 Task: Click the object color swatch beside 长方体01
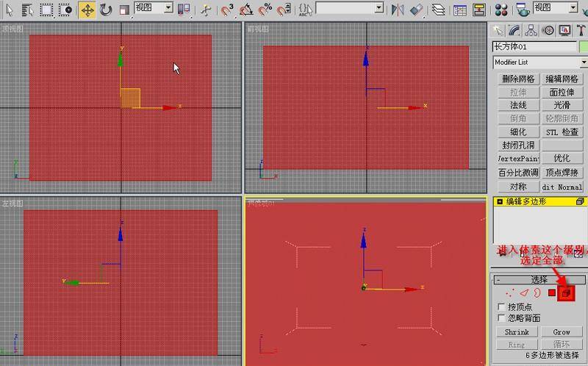(583, 47)
